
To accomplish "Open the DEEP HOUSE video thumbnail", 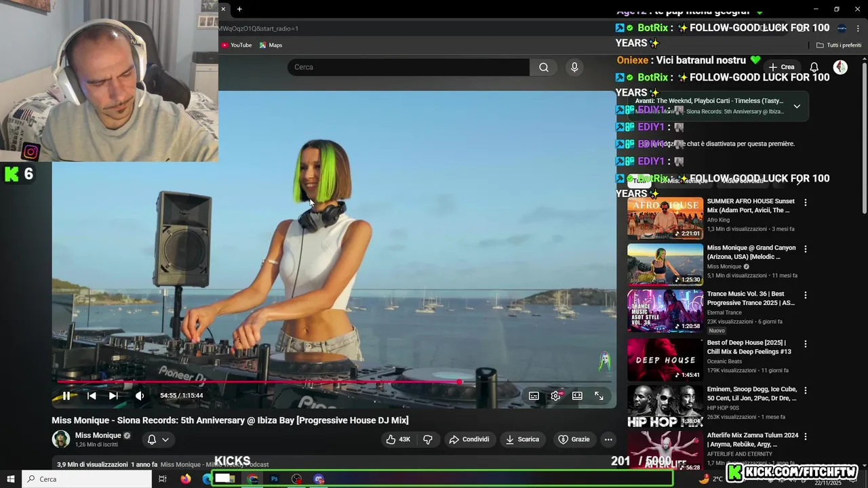I will pos(665,359).
